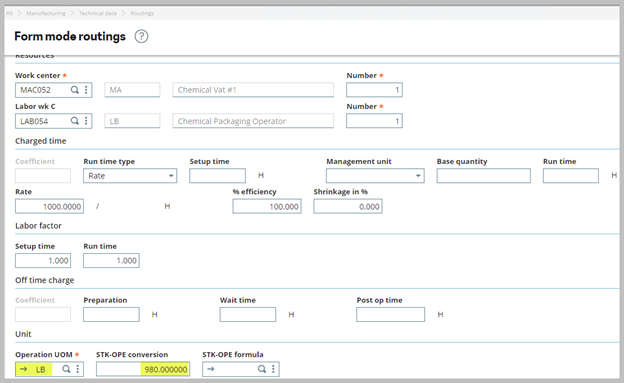Search Operation UOM lookup magnifier
The height and width of the screenshot is (383, 624).
point(66,369)
